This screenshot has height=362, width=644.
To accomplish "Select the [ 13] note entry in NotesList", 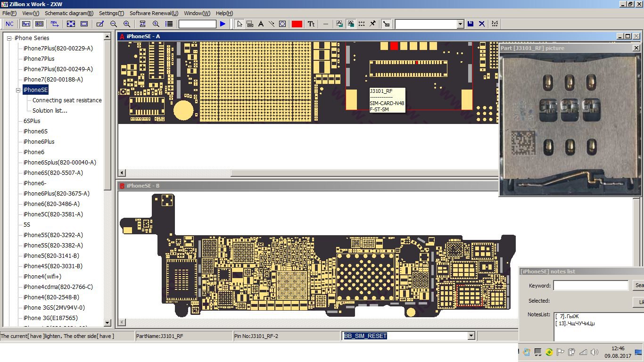I will pyautogui.click(x=575, y=323).
